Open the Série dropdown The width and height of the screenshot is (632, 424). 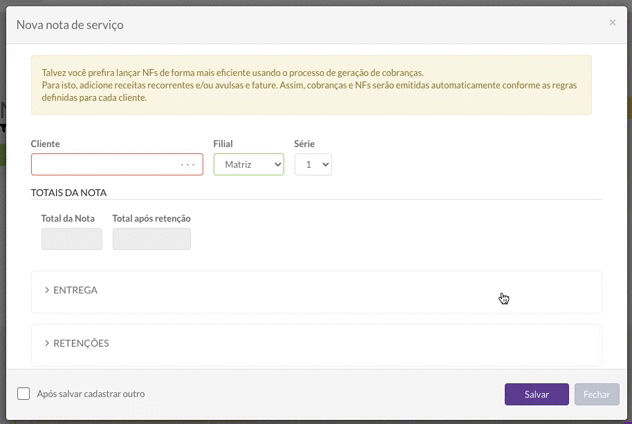click(313, 164)
